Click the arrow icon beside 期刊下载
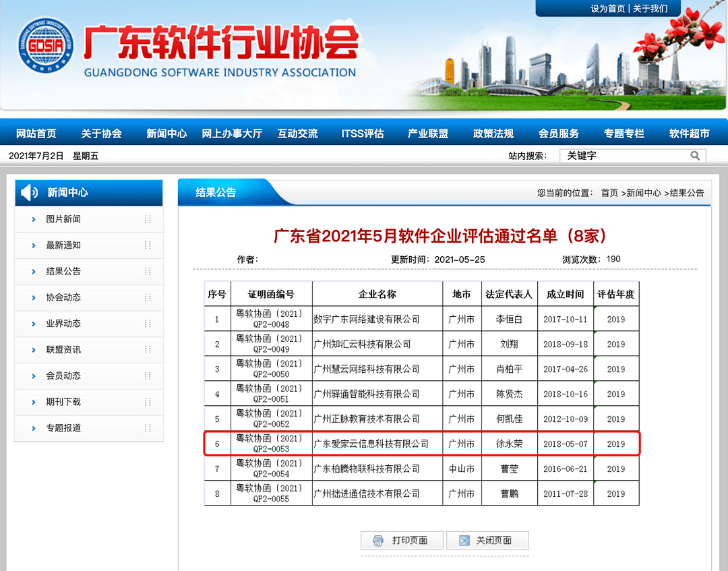This screenshot has height=571, width=728. [34, 402]
